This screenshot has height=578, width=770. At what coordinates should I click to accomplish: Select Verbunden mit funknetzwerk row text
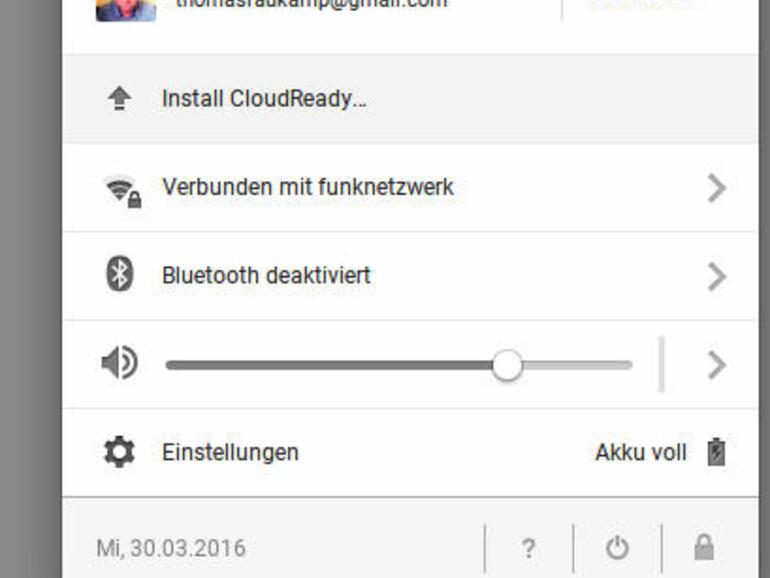(308, 187)
